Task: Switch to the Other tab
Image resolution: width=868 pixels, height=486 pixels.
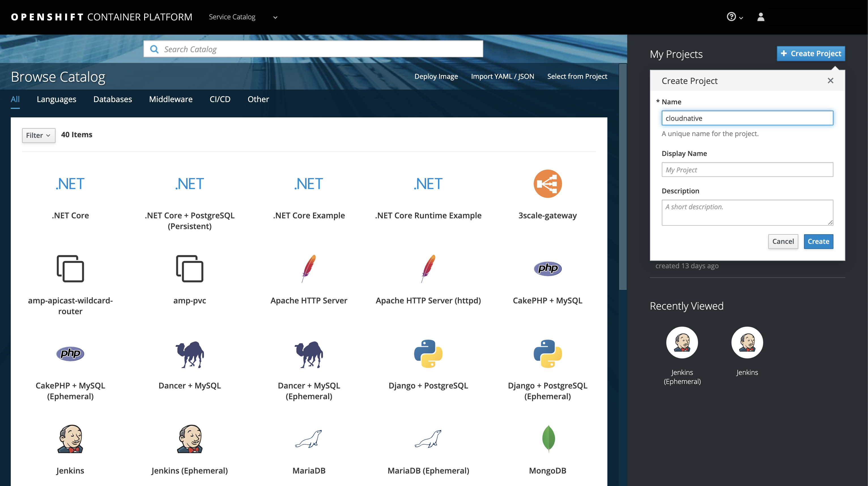Action: 258,99
